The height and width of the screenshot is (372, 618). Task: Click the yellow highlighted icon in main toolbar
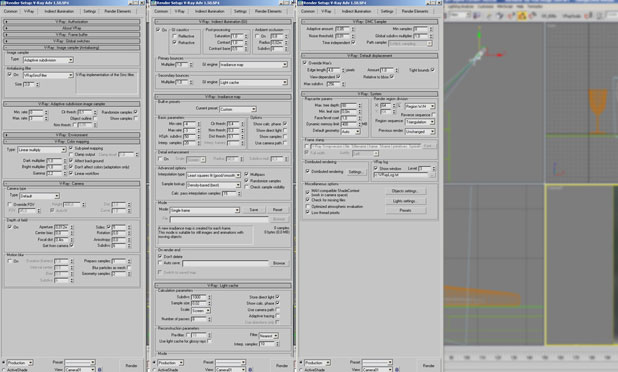pos(521,16)
